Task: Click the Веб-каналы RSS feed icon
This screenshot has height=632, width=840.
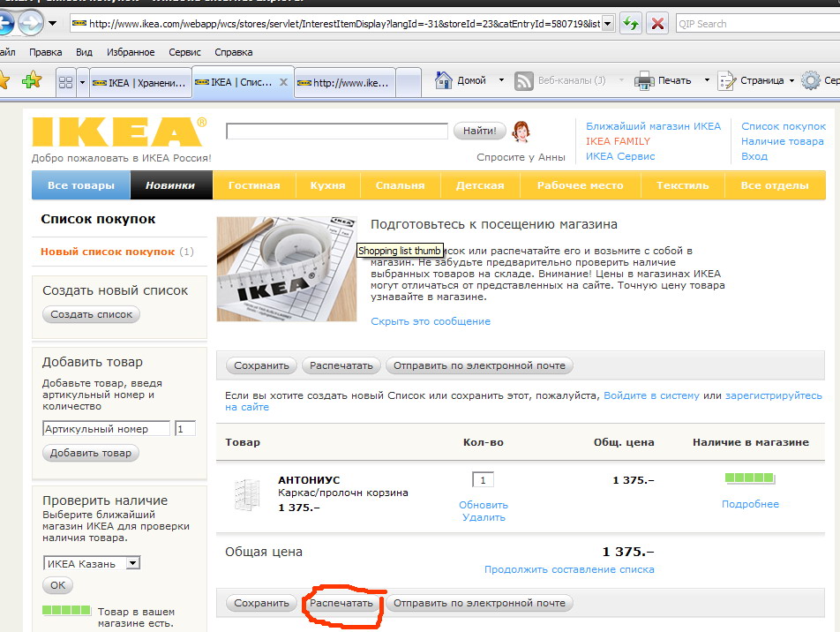Action: coord(524,81)
